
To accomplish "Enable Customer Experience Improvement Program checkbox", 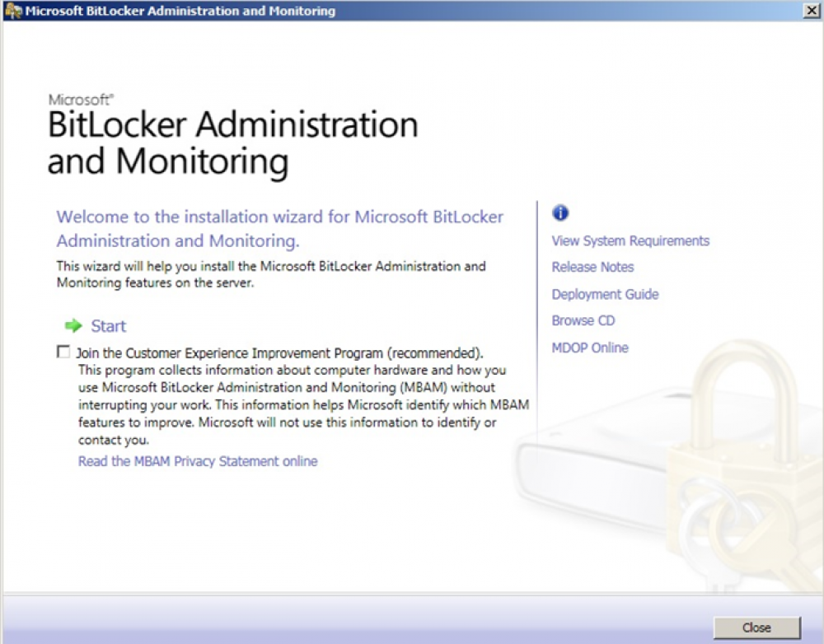I will (x=63, y=352).
